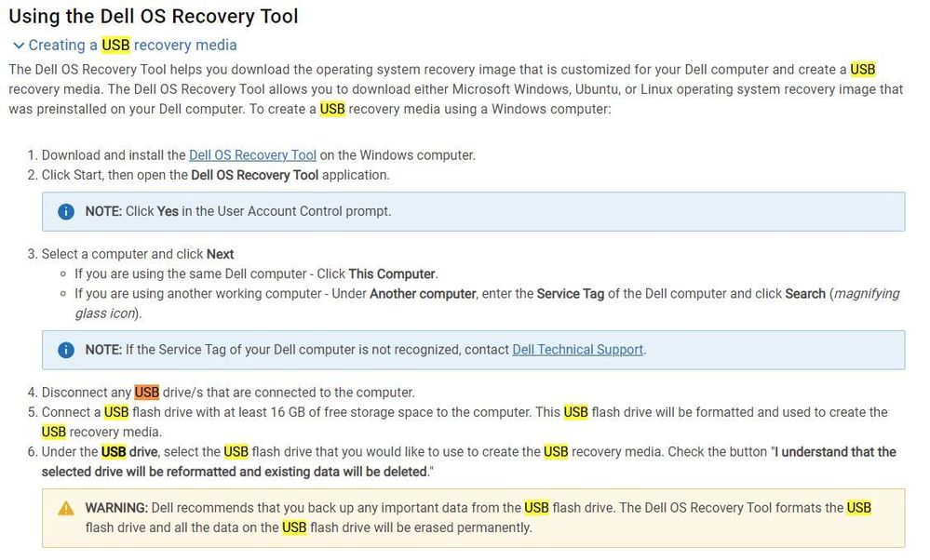Screen dimensions: 930x560
Task: Click the bold 'Yes' in the first note
Action: (x=168, y=211)
